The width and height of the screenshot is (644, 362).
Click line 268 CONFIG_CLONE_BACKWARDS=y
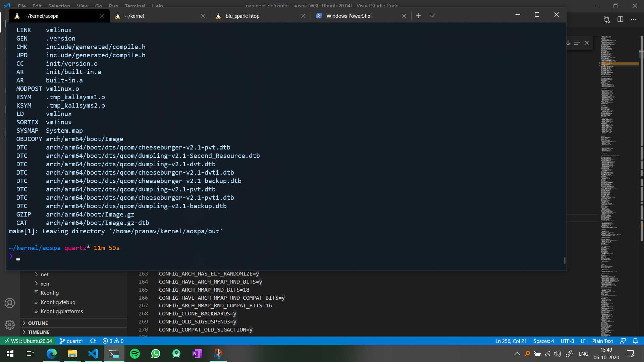click(x=198, y=314)
